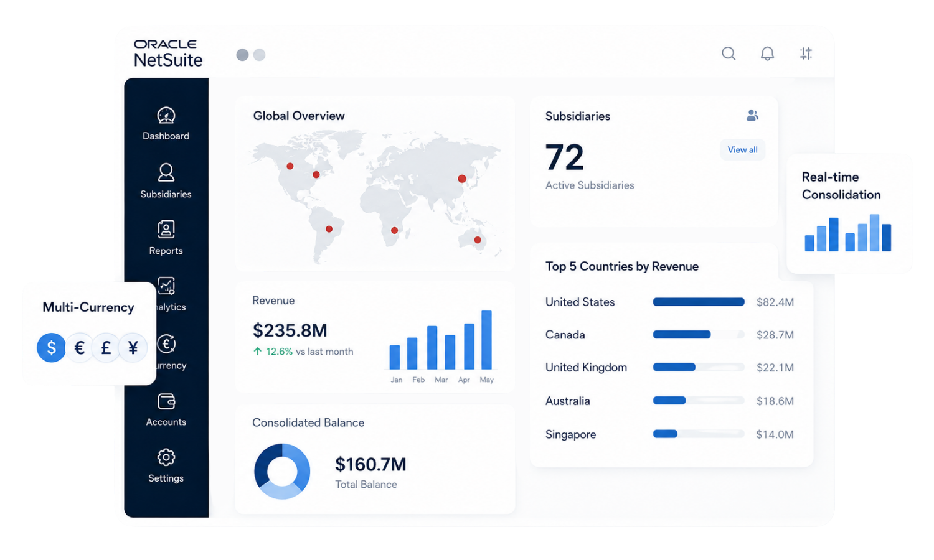Click the Real-time Consolidation bar chart
The image size is (934, 560).
pyautogui.click(x=848, y=233)
